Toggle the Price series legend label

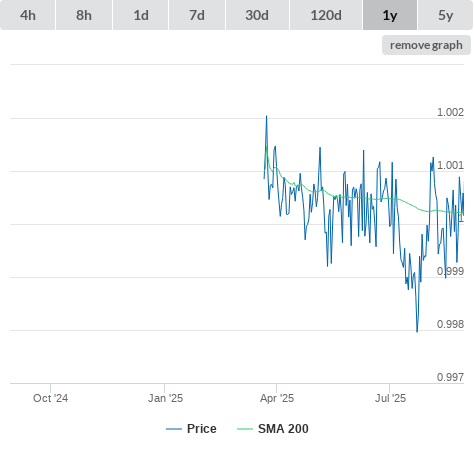[x=202, y=429]
